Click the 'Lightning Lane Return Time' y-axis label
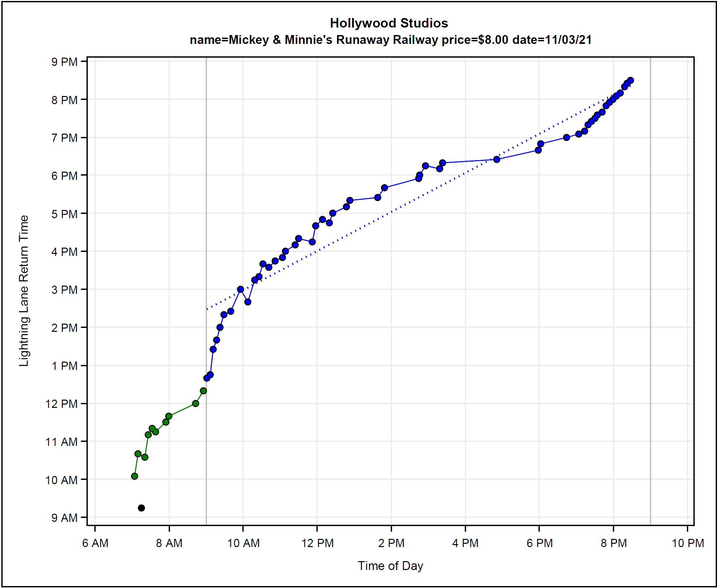717x588 pixels. 24,291
